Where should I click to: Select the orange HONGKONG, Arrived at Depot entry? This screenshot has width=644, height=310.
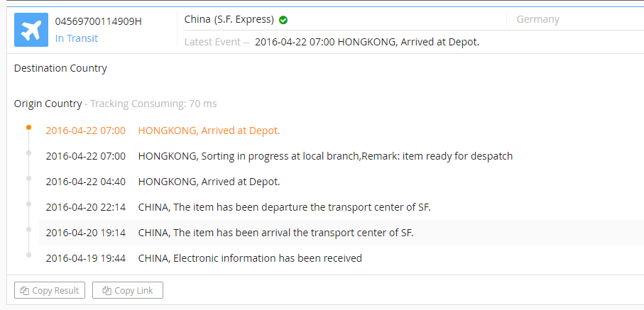209,131
